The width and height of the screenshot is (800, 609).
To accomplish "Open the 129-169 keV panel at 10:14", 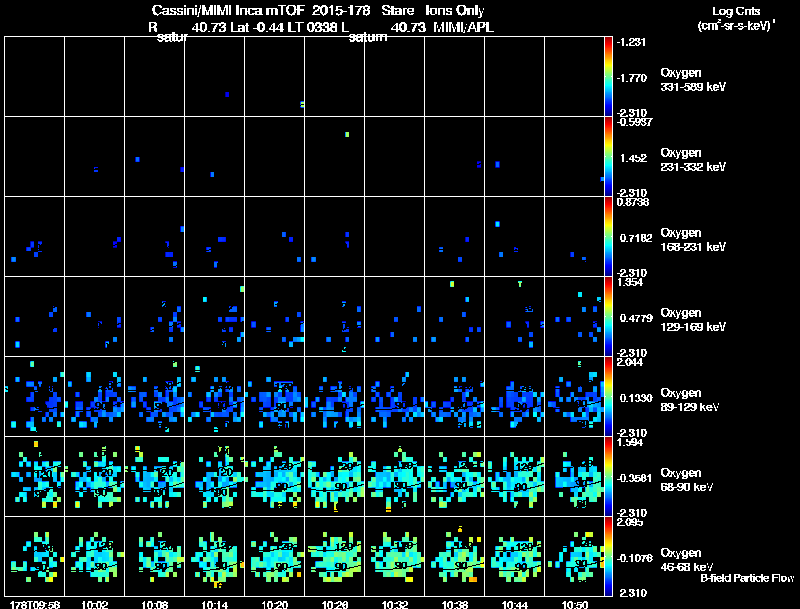I will (214, 316).
